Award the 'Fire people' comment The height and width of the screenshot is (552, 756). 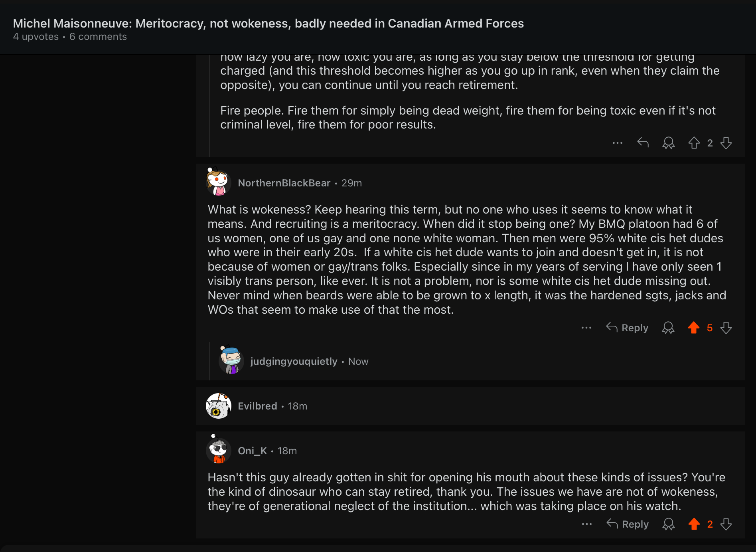coord(669,143)
